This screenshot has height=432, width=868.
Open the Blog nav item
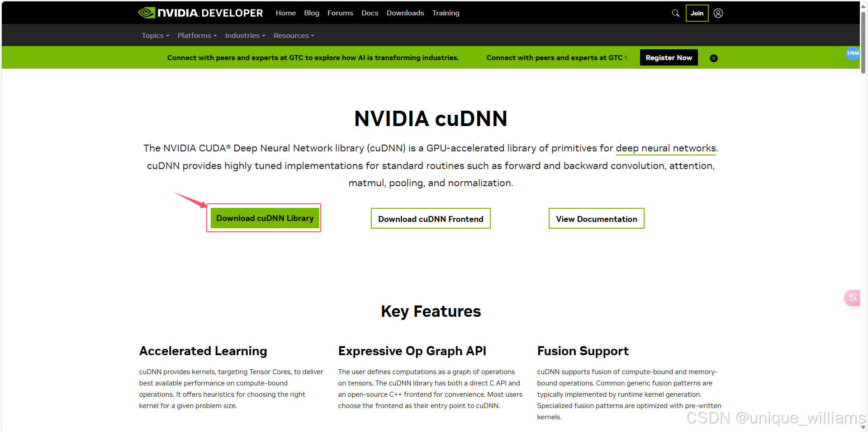click(312, 13)
